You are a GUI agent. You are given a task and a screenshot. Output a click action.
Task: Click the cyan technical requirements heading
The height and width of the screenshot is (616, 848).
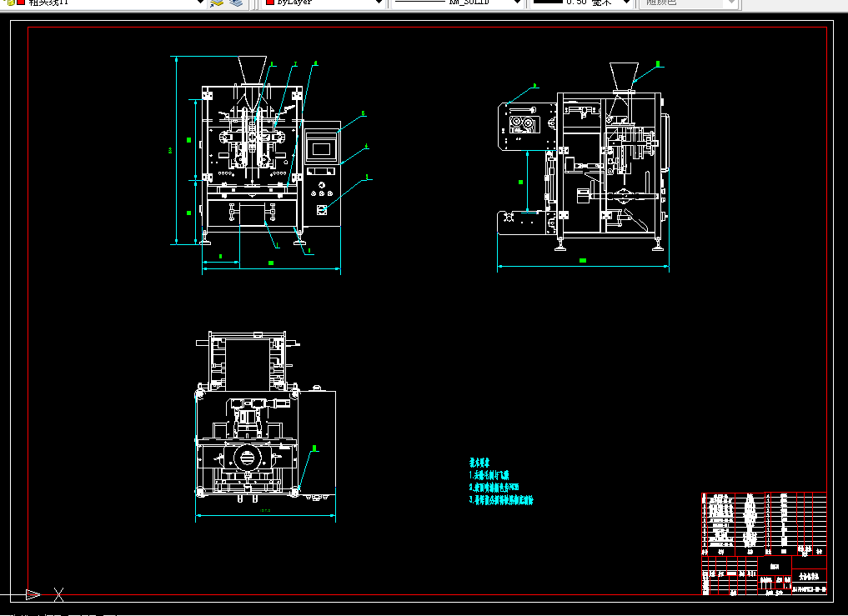479,463
